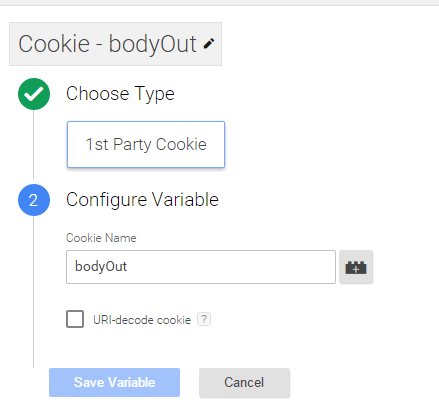Save the variable with Save Variable
This screenshot has height=413, width=439.
pos(114,382)
